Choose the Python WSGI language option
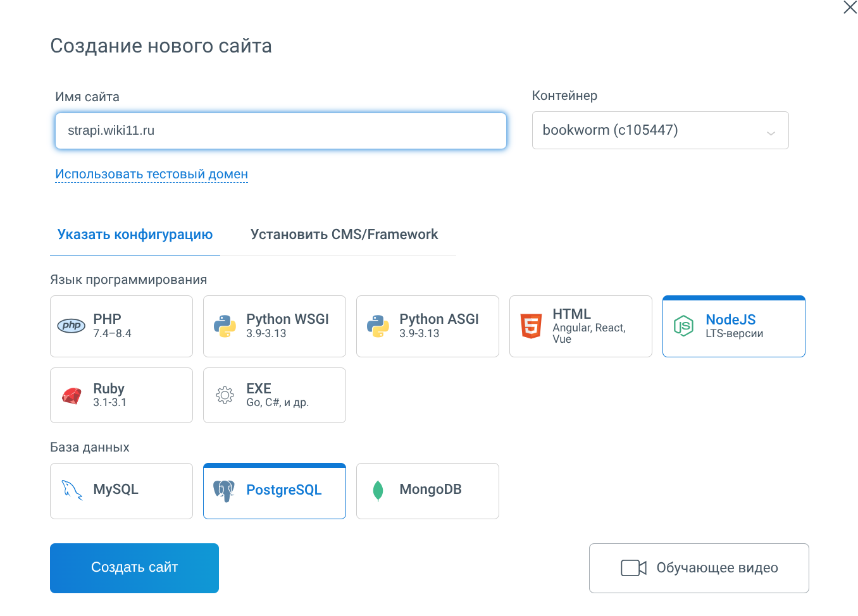Image resolution: width=858 pixels, height=616 pixels. [x=275, y=326]
